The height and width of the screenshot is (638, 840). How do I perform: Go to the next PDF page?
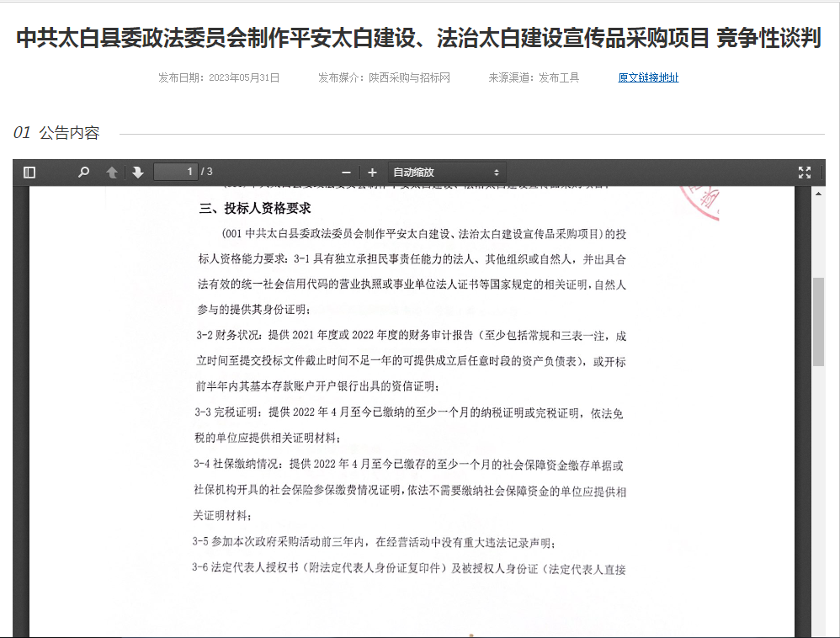[x=138, y=173]
